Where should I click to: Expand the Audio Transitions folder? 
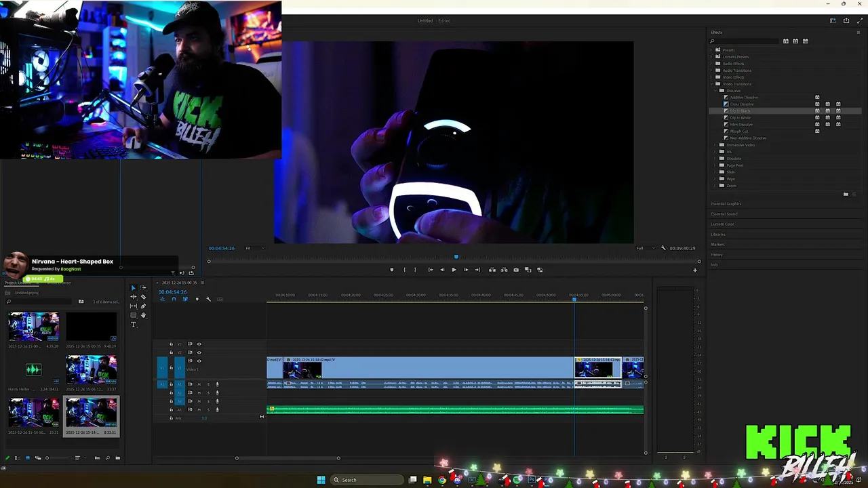tap(711, 70)
